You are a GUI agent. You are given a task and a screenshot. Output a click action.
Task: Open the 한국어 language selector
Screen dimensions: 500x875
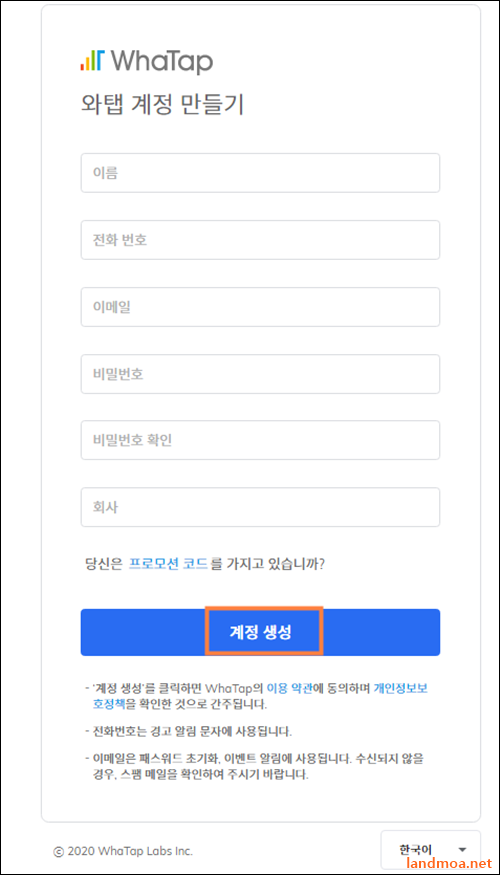430,849
